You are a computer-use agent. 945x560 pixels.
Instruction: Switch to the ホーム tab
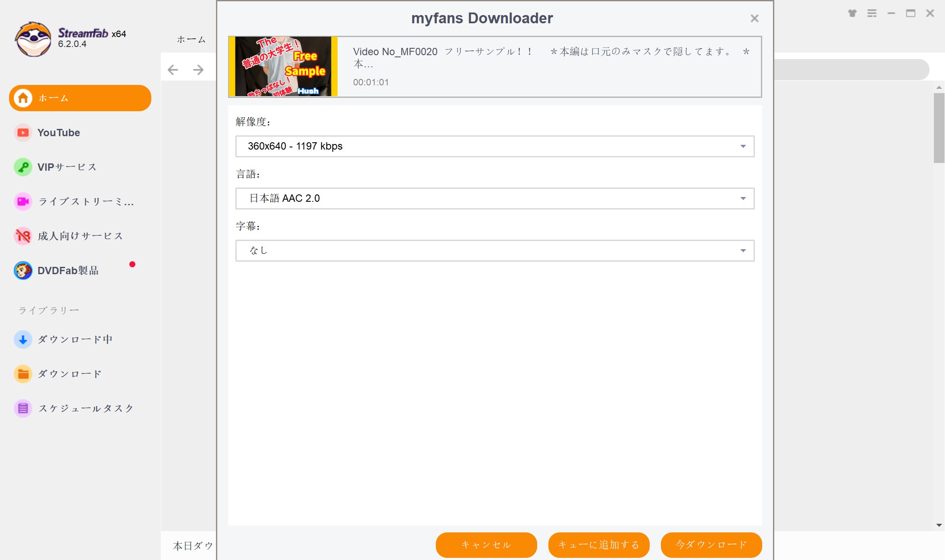[191, 39]
